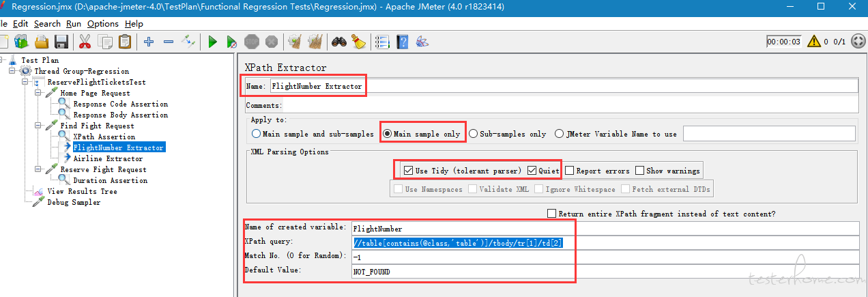Open Search with binoculars icon
Image resolution: width=868 pixels, height=297 pixels.
coord(339,42)
